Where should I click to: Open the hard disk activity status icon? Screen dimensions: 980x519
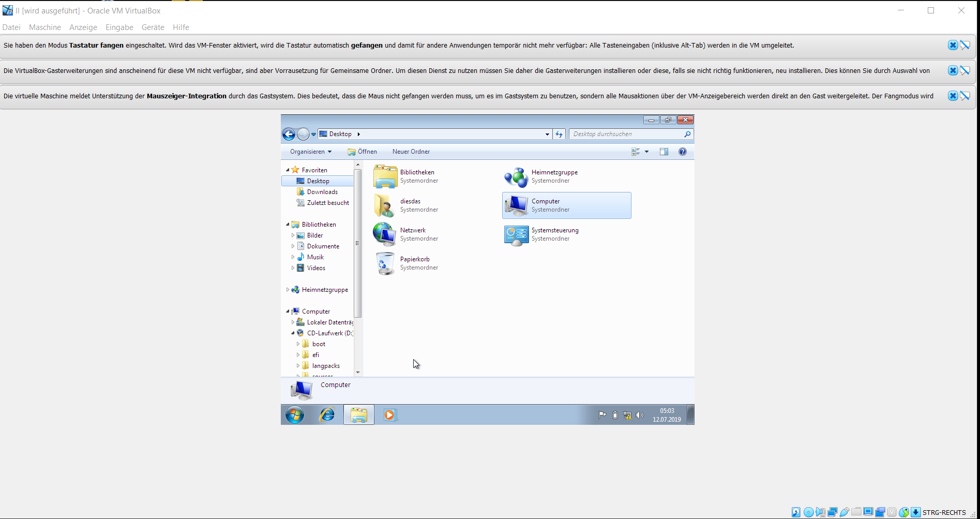coord(796,512)
